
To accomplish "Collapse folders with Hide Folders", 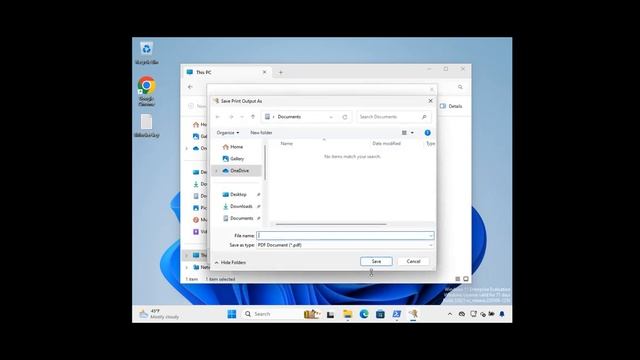I will click(x=230, y=262).
